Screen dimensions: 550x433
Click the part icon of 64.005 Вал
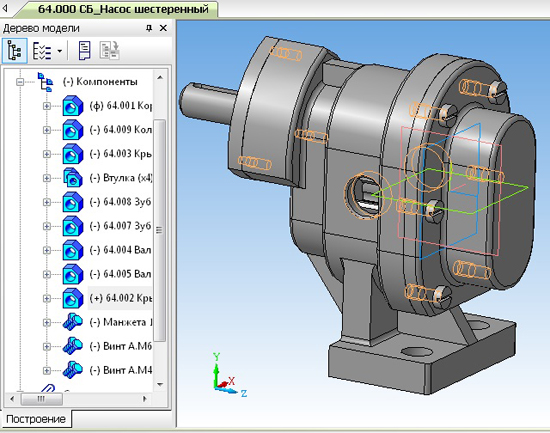tap(73, 274)
